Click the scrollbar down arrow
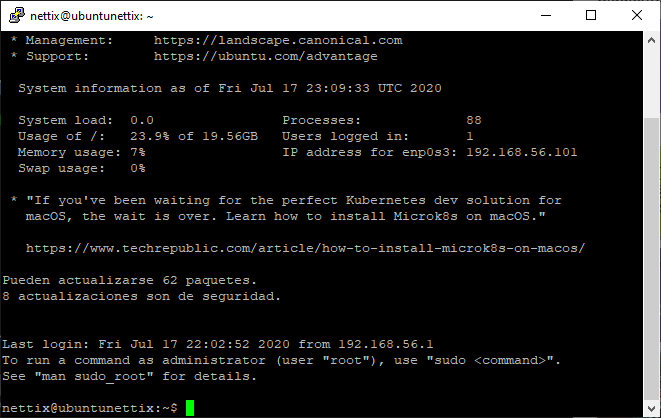Viewport: 661px width, 418px height. [x=651, y=408]
